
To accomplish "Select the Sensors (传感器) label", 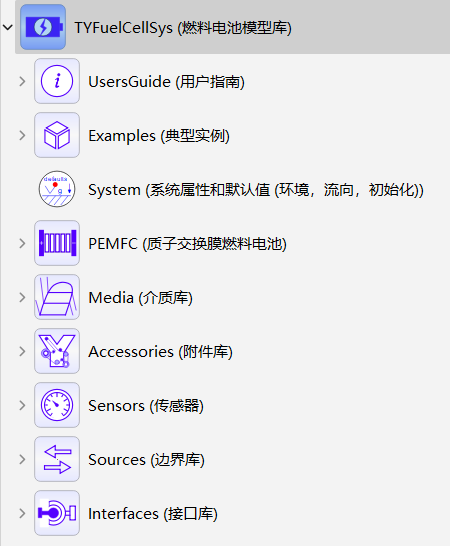I will (x=146, y=406).
